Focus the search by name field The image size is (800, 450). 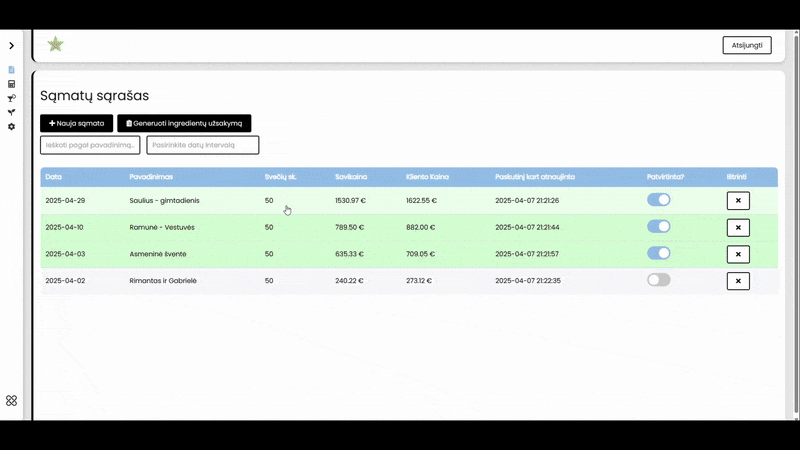point(91,145)
